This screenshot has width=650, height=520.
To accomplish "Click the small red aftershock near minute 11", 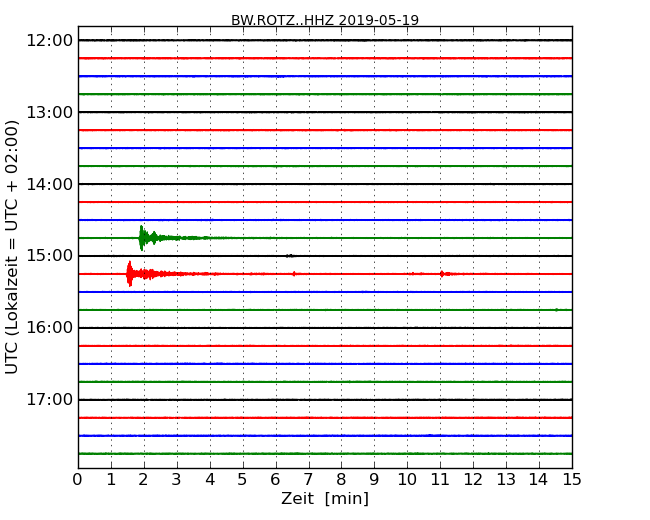I will click(442, 274).
